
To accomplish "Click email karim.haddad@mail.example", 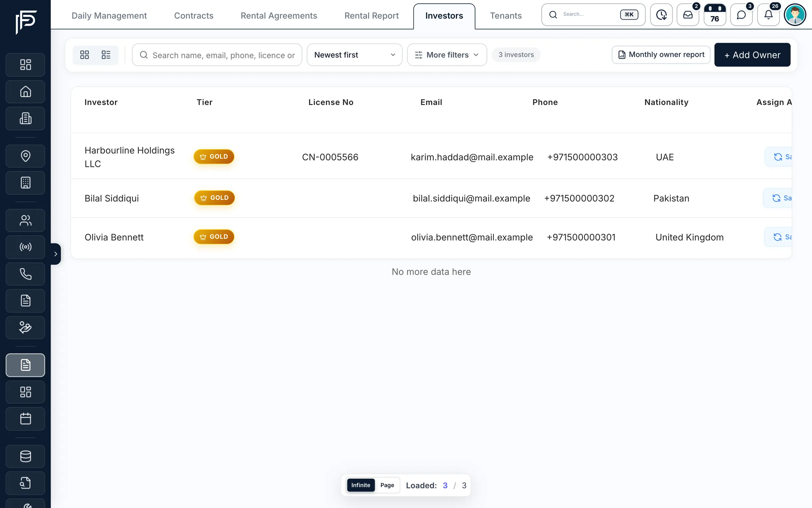I will click(472, 157).
